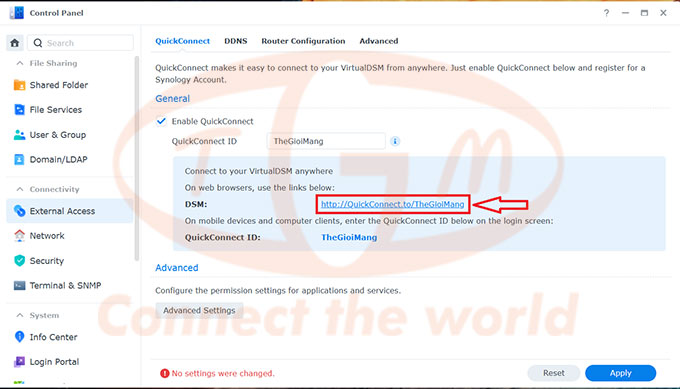Viewport: 680px width, 389px height.
Task: Collapse the Connectivity section
Action: click(20, 190)
